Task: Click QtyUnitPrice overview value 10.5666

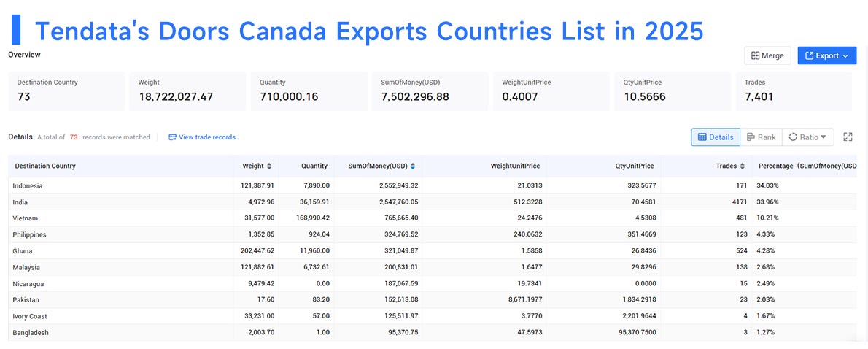Action: click(x=644, y=97)
